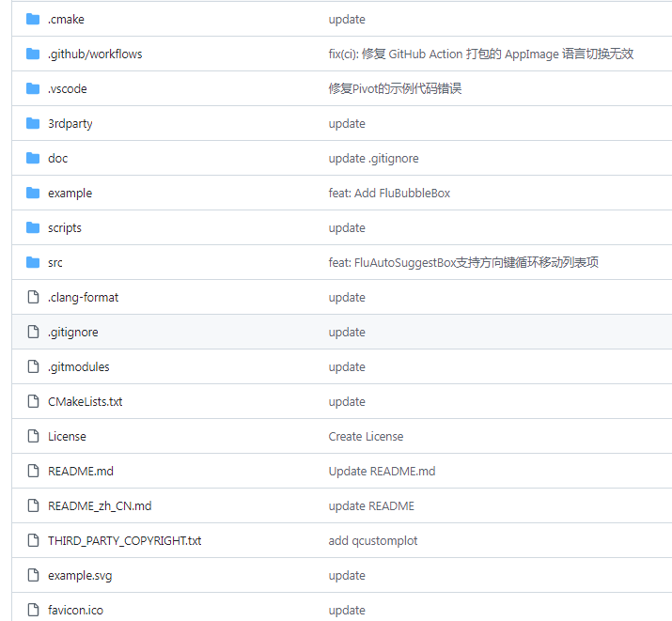
Task: Click the favicon.ico file icon
Action: (x=33, y=610)
